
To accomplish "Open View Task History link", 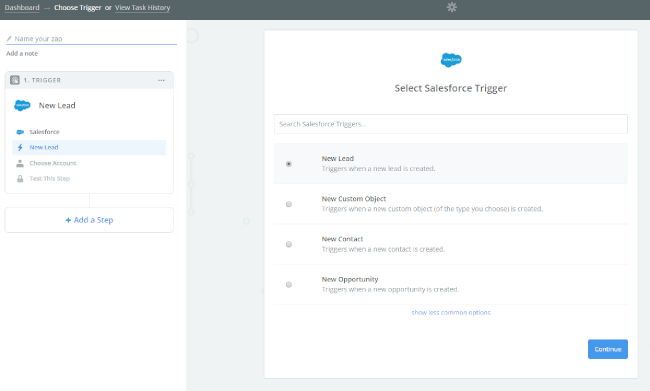I will (143, 7).
